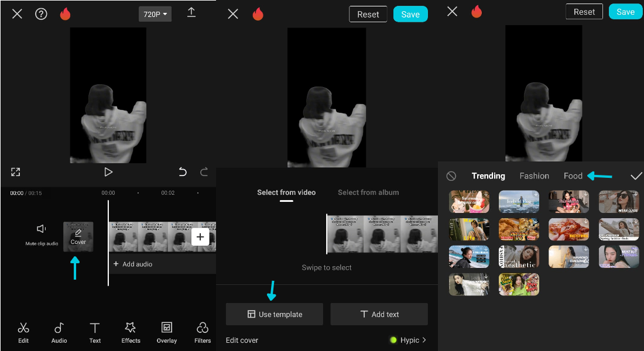Open the 720P resolution dropdown
The image size is (644, 351).
[155, 15]
